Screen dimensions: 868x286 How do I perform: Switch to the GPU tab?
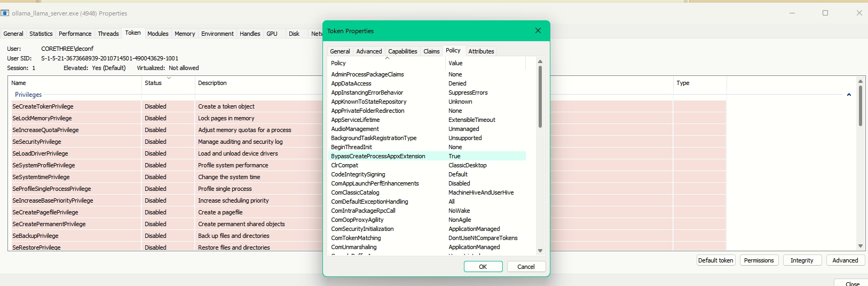[x=272, y=34]
